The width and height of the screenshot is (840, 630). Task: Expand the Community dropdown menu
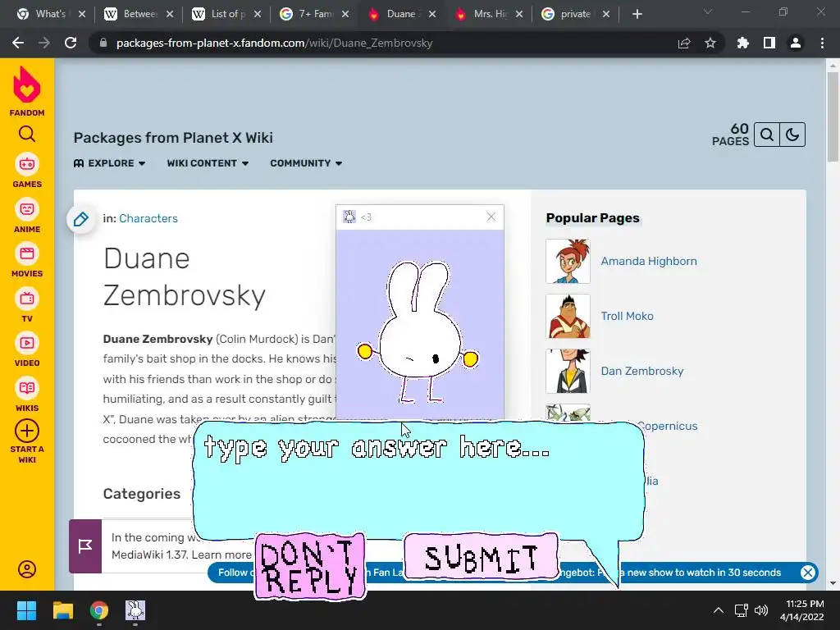[x=306, y=163]
